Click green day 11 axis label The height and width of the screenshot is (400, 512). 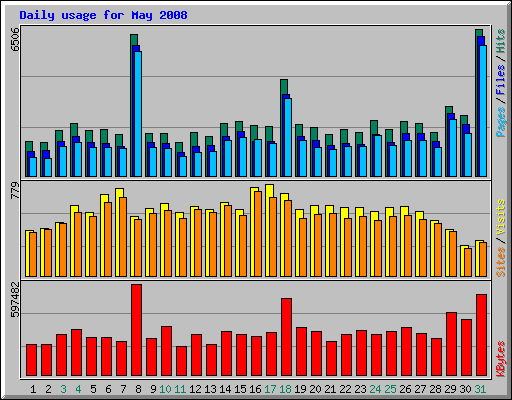point(180,389)
